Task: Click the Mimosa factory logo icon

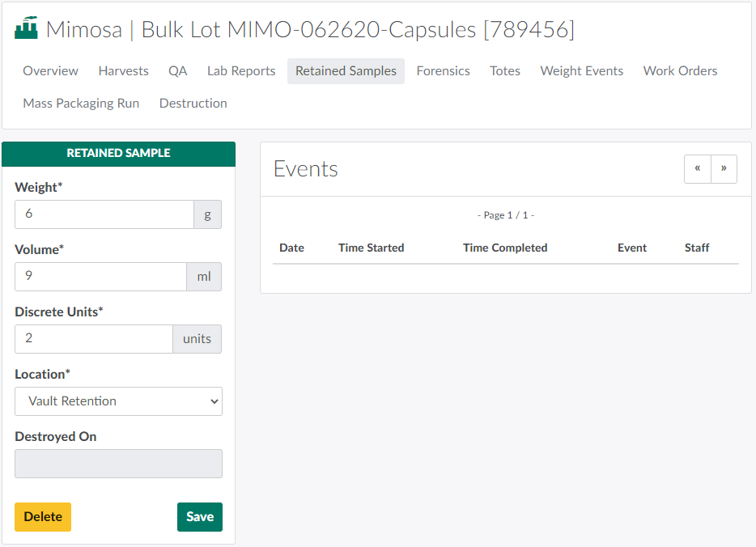Action: coord(27,29)
